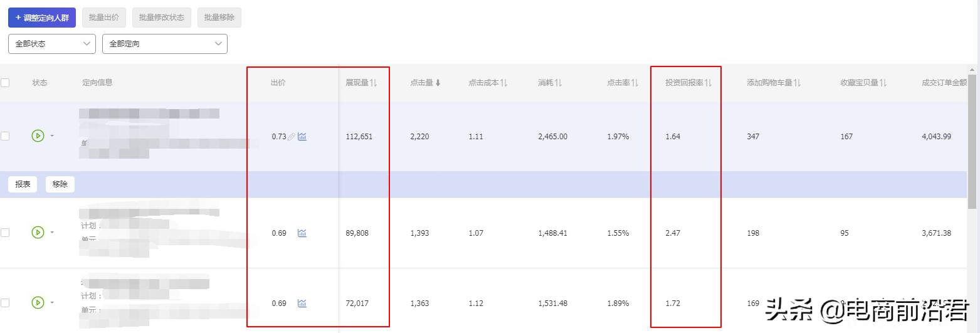Click the 1.55% click rate cell
Screen dimensions: 980x333
618,233
